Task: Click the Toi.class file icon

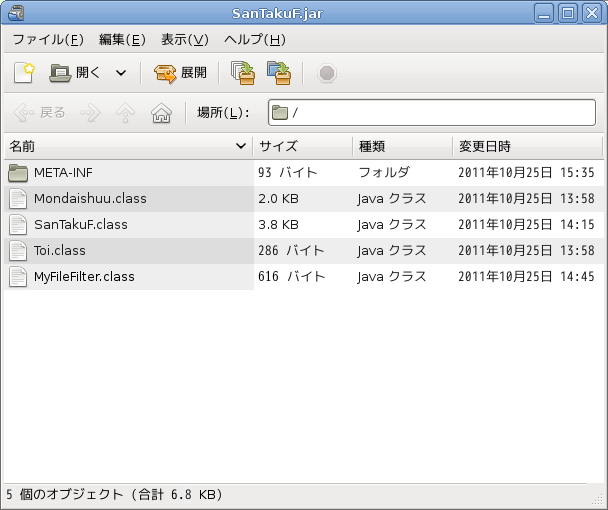Action: click(x=18, y=251)
